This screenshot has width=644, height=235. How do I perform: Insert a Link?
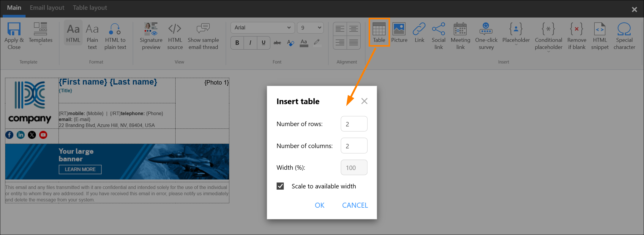tap(419, 32)
